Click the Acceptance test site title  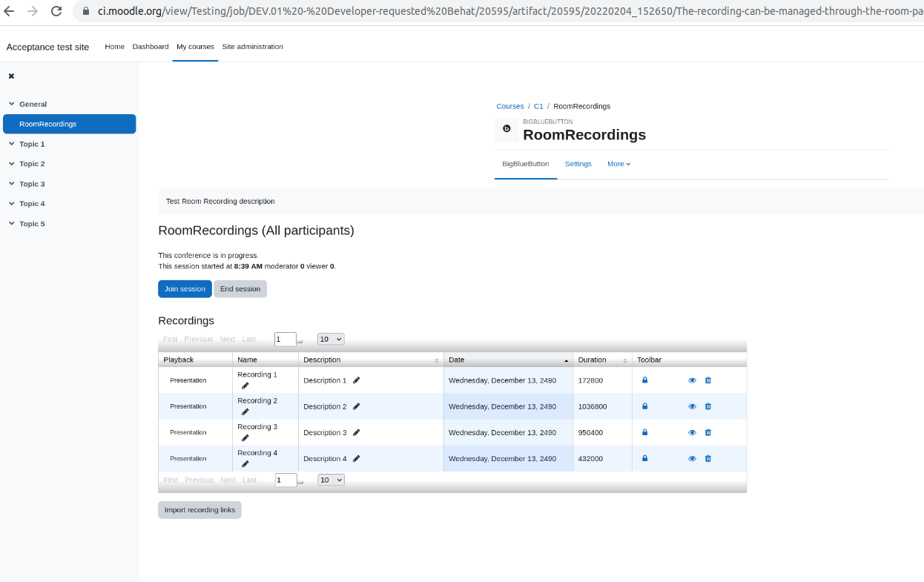tap(47, 47)
